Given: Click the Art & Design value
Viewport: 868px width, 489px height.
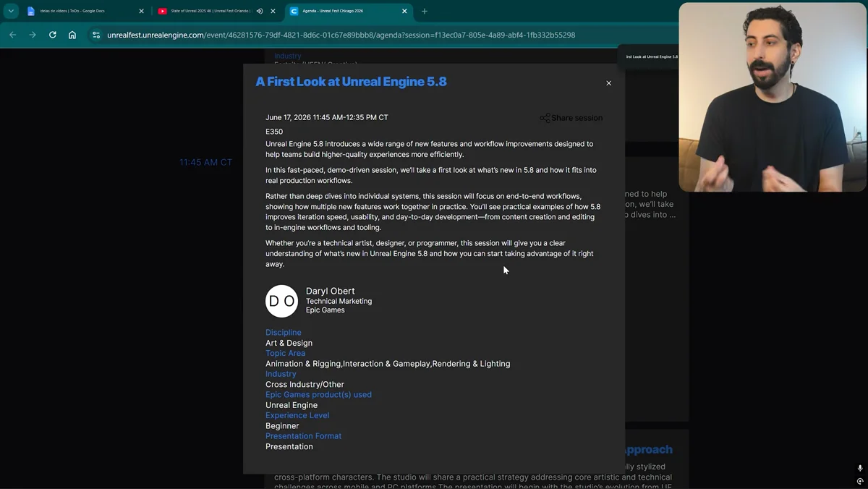Looking at the screenshot, I should click(289, 343).
